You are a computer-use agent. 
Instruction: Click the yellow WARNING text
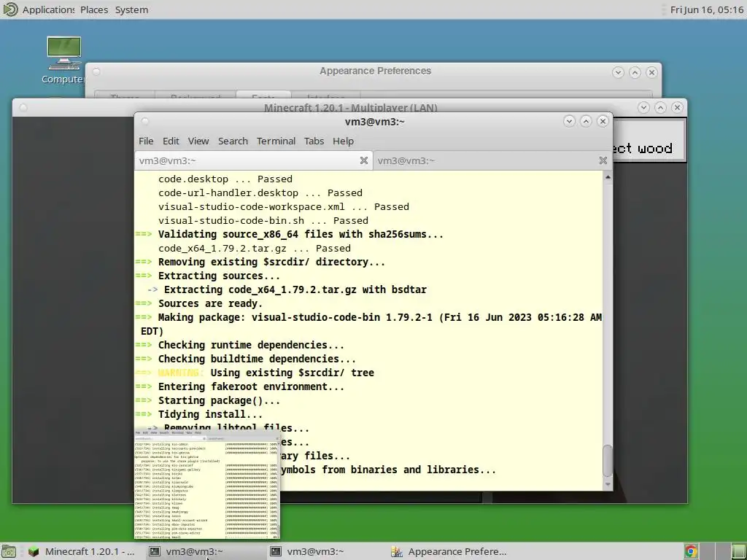181,373
